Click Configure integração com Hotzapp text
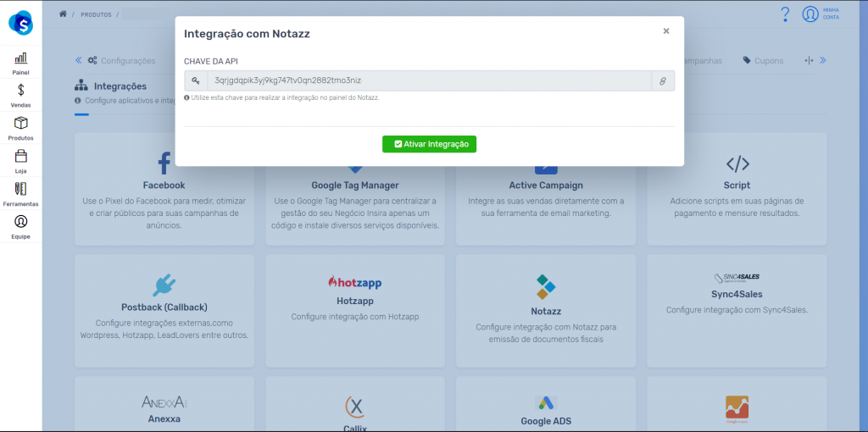 pos(355,317)
